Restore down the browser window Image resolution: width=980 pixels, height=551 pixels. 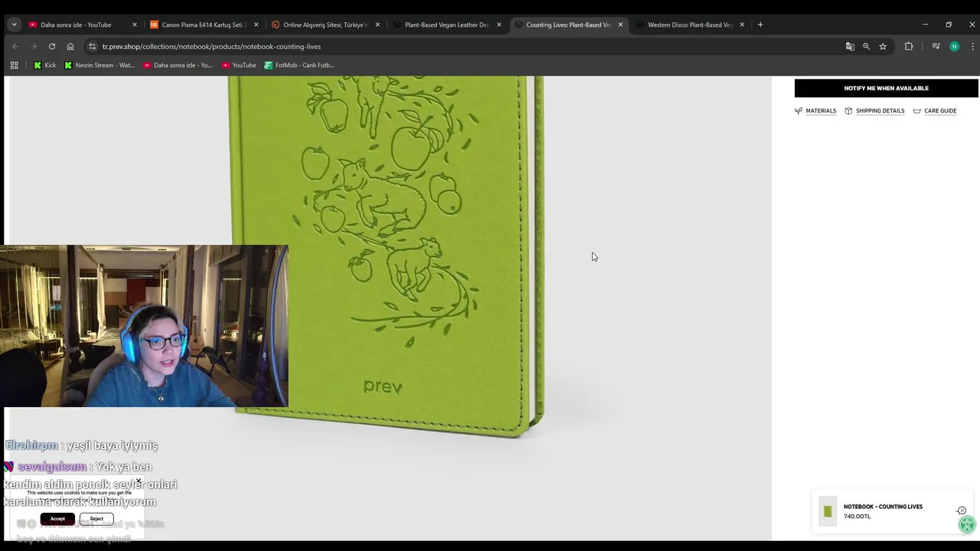click(949, 24)
